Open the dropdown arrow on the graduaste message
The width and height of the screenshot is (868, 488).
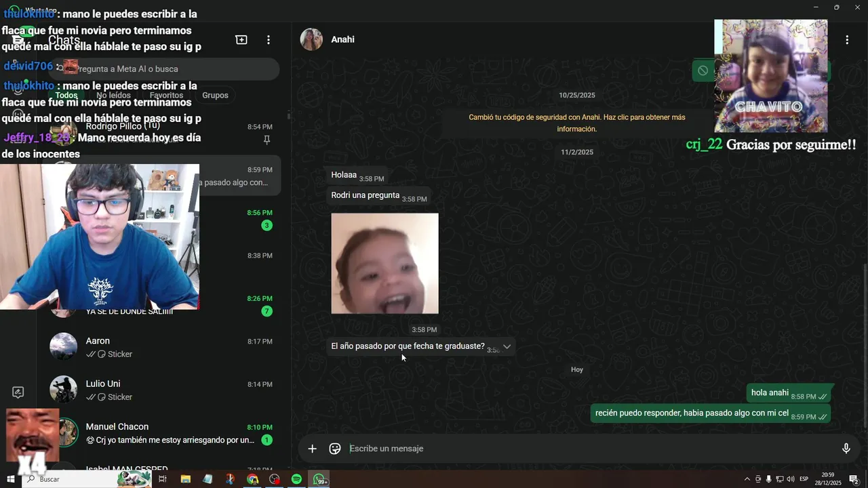pyautogui.click(x=507, y=346)
